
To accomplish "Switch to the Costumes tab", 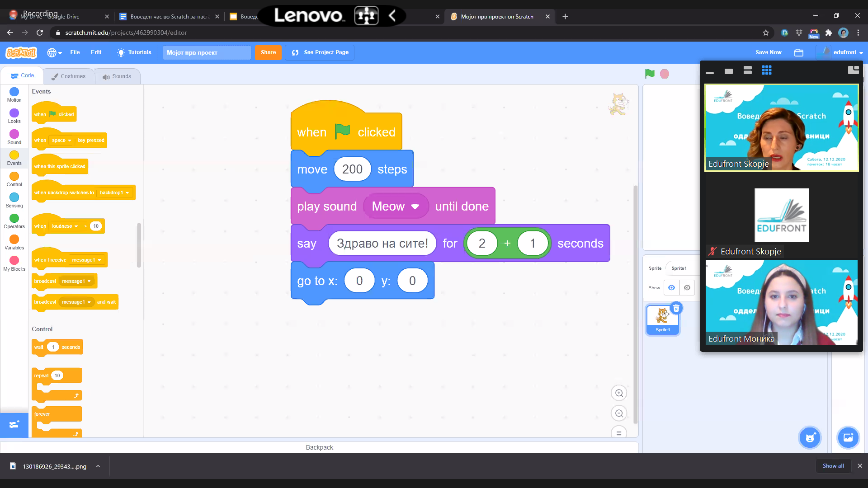I will tap(69, 76).
